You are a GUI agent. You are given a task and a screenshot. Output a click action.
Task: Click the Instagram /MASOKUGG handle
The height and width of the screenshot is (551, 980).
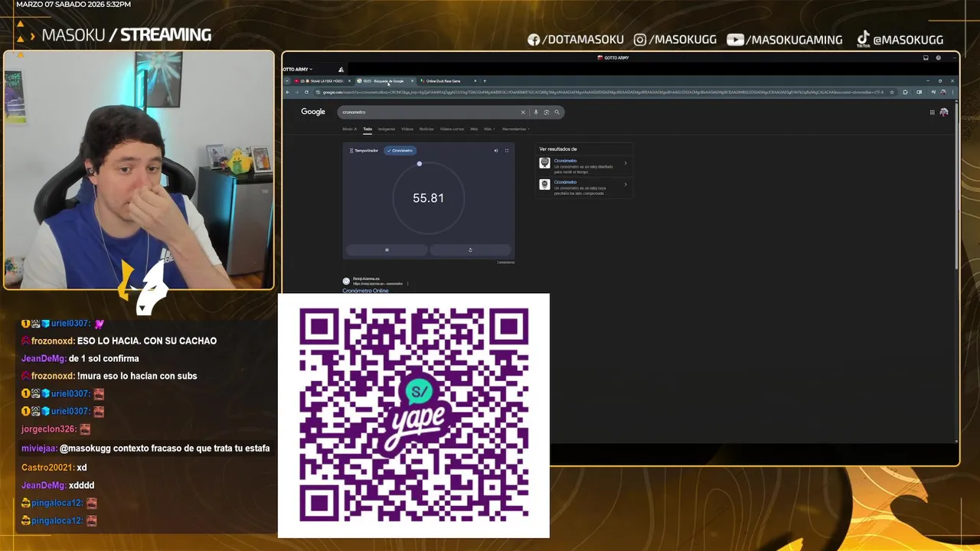(x=675, y=40)
